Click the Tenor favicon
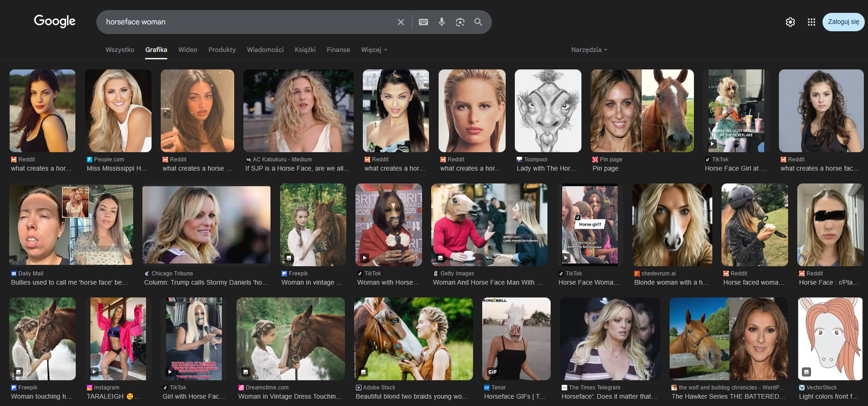868x406 pixels. tap(487, 388)
